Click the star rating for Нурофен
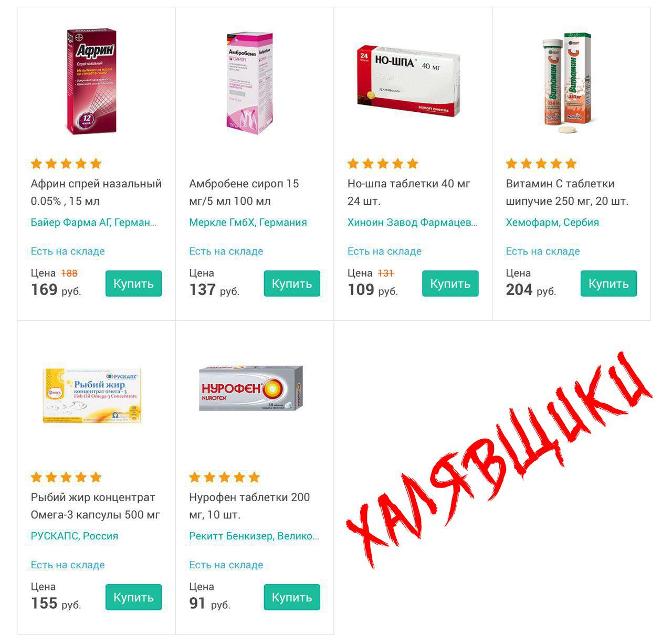Viewport: 672px width, 636px height. pos(225,477)
